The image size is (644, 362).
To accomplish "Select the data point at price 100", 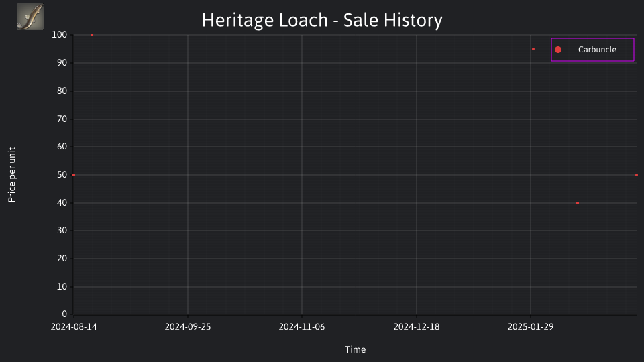I will pos(92,35).
